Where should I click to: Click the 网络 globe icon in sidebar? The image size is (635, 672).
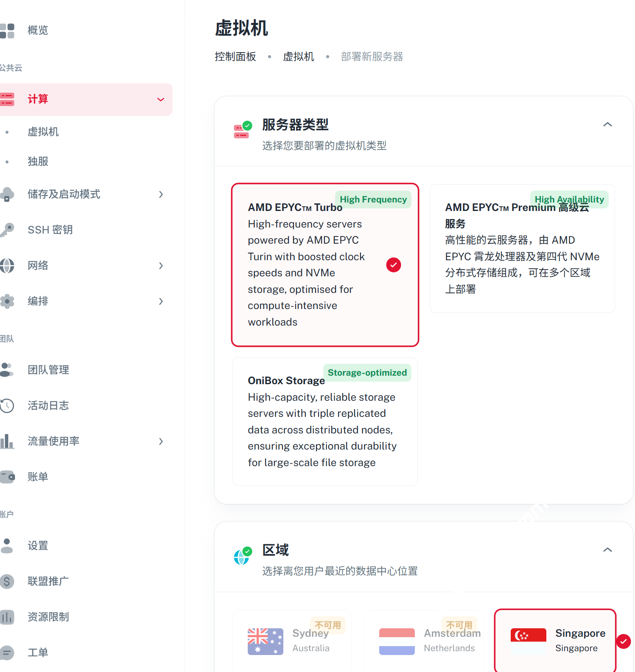coord(7,266)
